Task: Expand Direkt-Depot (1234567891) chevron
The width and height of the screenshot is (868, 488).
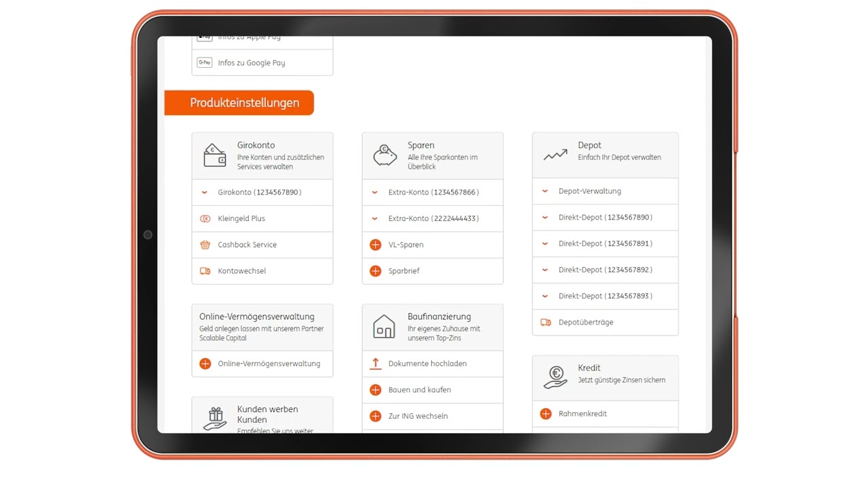Action: 545,243
